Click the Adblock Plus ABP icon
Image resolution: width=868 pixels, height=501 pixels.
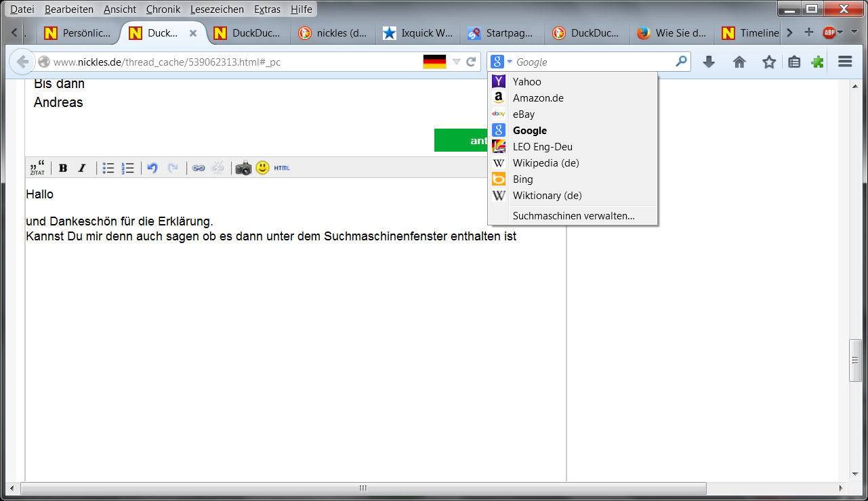point(828,32)
